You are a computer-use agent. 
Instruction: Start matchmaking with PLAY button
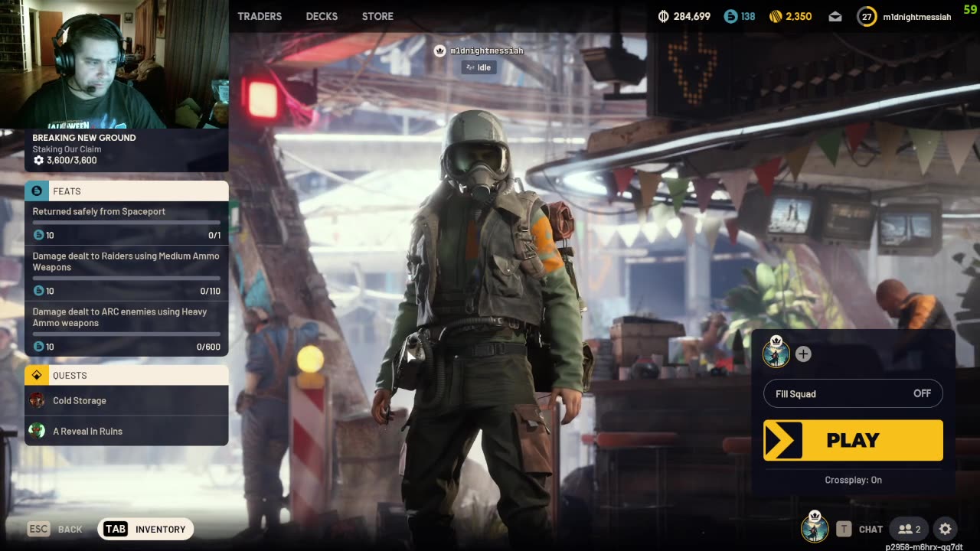pos(853,440)
